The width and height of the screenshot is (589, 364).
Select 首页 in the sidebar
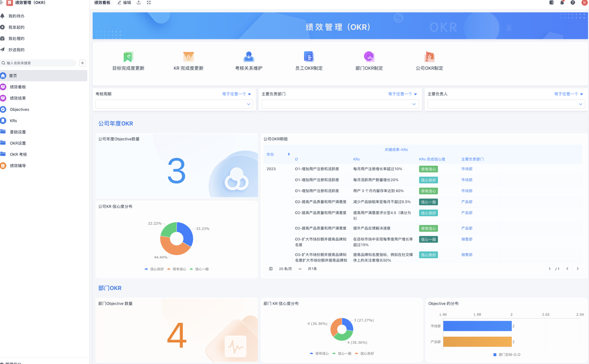(x=44, y=75)
